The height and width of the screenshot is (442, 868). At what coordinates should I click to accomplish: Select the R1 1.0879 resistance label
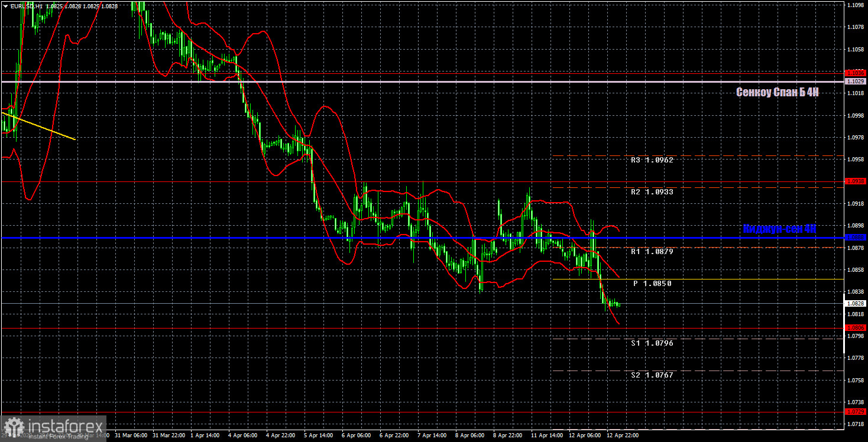pos(652,252)
